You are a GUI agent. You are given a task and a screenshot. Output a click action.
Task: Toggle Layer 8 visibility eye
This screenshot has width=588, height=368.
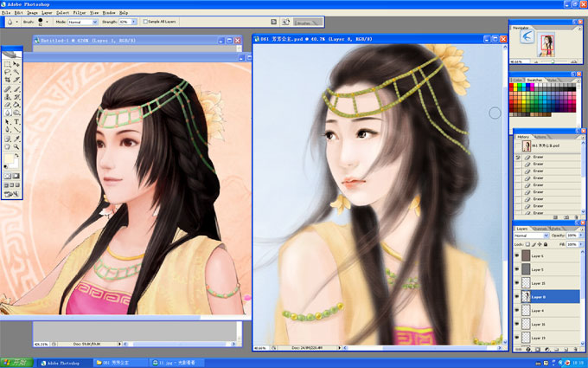pos(517,297)
